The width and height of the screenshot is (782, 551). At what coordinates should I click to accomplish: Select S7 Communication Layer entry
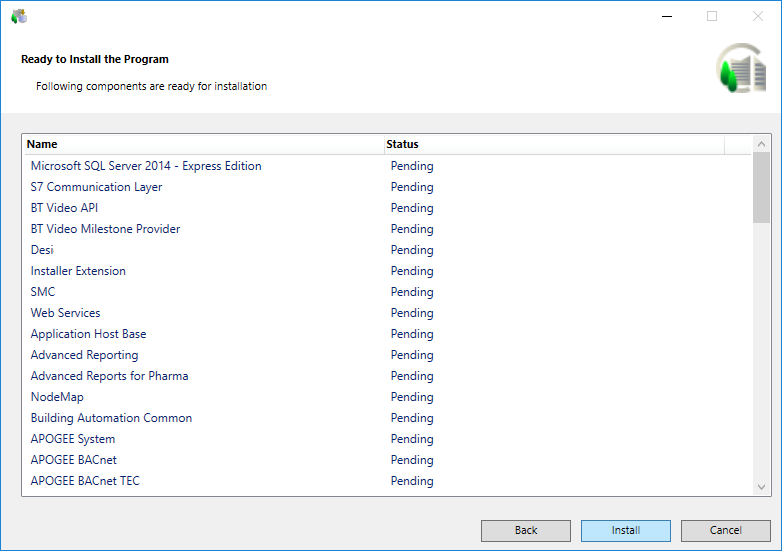(x=96, y=187)
